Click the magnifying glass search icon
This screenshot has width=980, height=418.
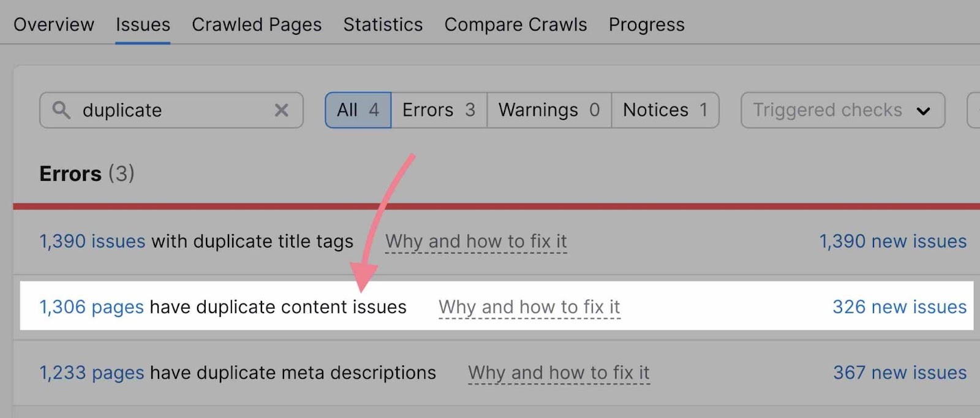point(61,110)
